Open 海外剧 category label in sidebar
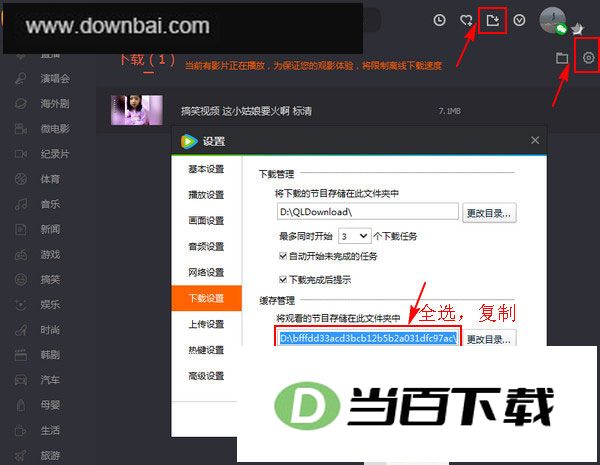 point(55,104)
